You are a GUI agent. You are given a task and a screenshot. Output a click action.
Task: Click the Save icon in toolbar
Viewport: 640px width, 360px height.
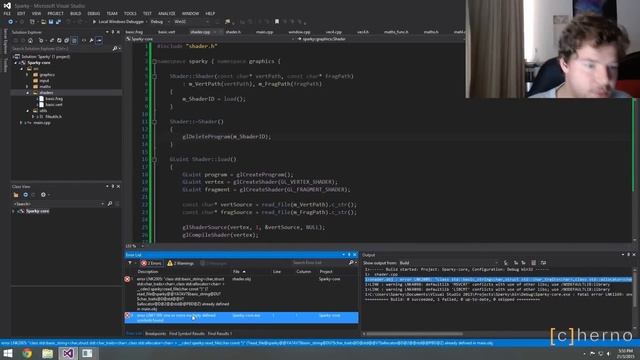tap(51, 22)
